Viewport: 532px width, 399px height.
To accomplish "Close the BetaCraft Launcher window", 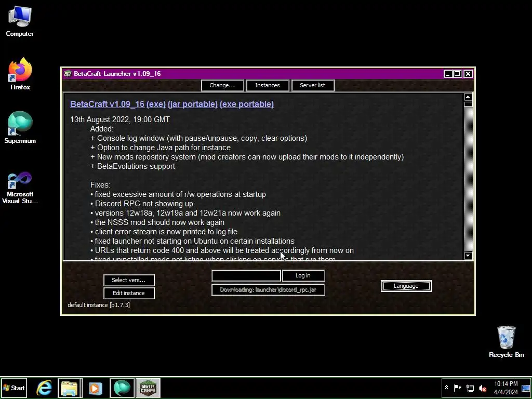I will 468,74.
